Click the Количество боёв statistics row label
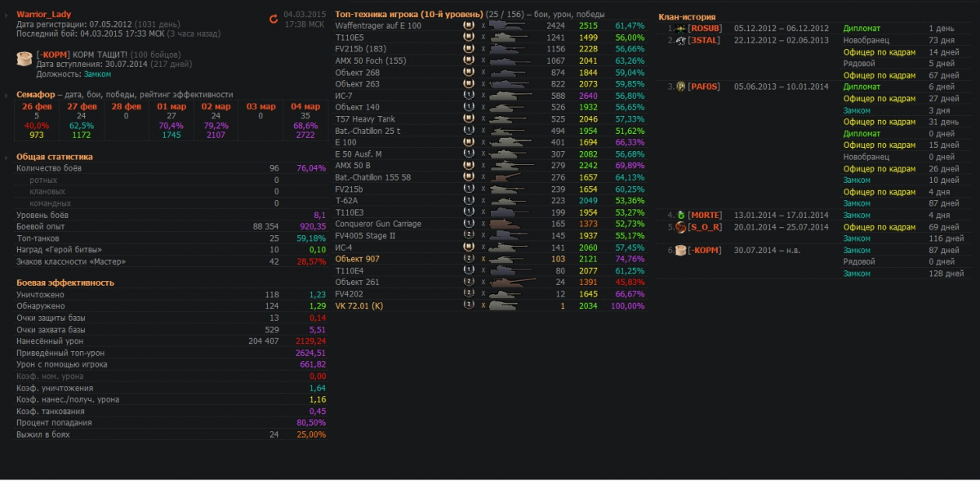Image resolution: width=980 pixels, height=499 pixels. [x=49, y=168]
